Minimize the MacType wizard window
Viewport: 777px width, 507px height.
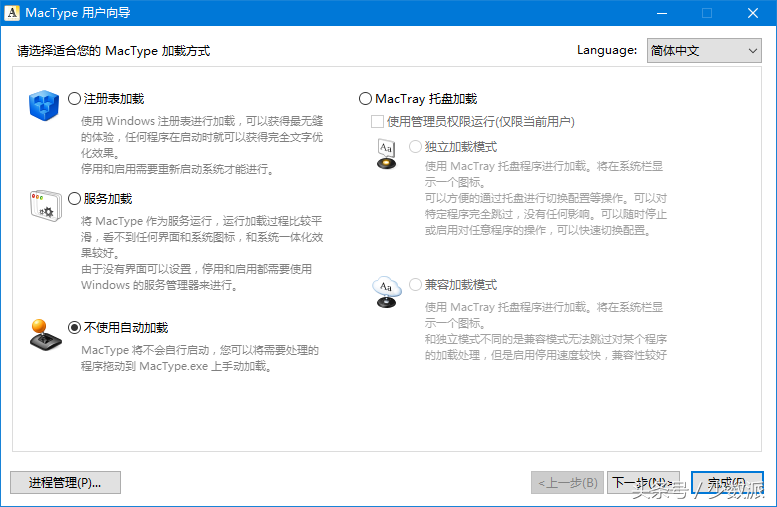pos(661,13)
